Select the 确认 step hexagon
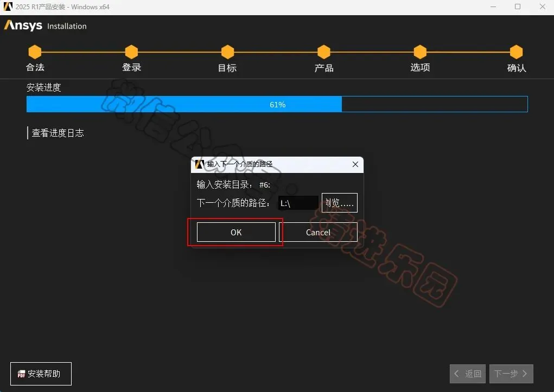The width and height of the screenshot is (554, 392). click(516, 52)
